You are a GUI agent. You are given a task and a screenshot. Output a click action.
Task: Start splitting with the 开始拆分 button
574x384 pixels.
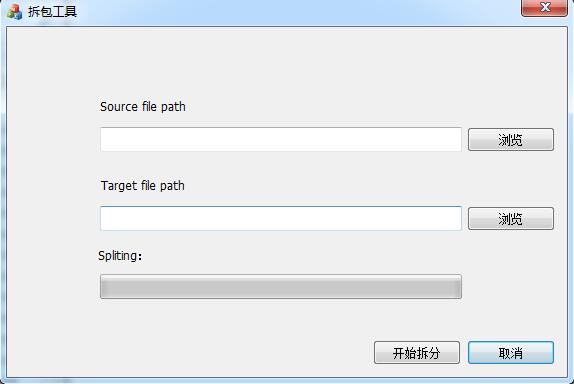(x=417, y=353)
